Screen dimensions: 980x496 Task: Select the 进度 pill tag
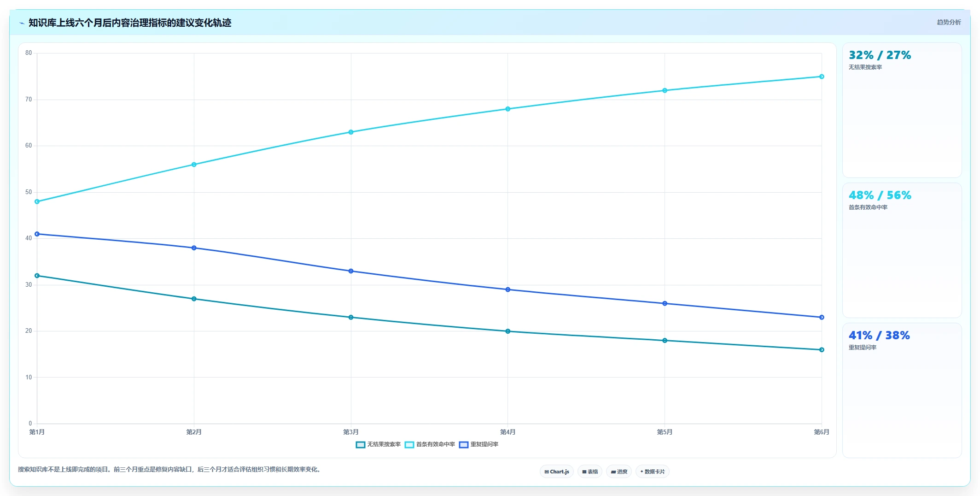coord(619,472)
